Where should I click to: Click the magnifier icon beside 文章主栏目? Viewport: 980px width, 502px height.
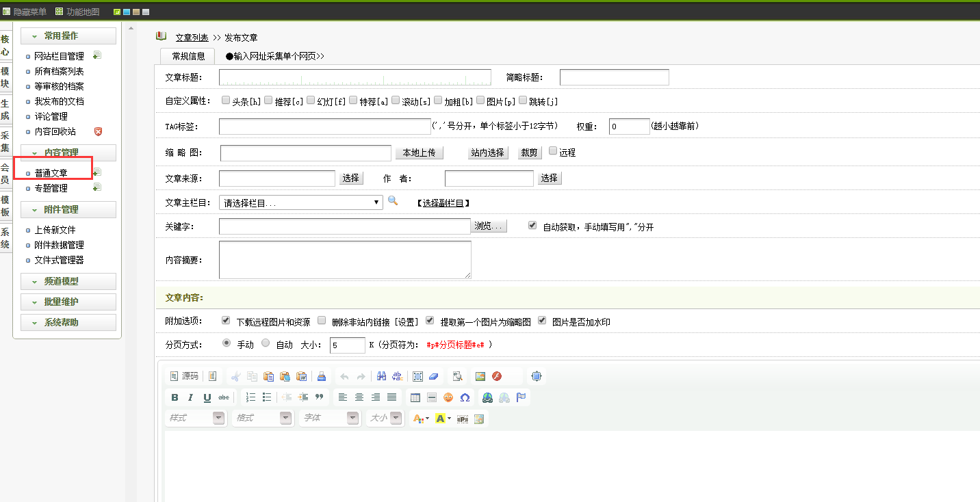[393, 200]
